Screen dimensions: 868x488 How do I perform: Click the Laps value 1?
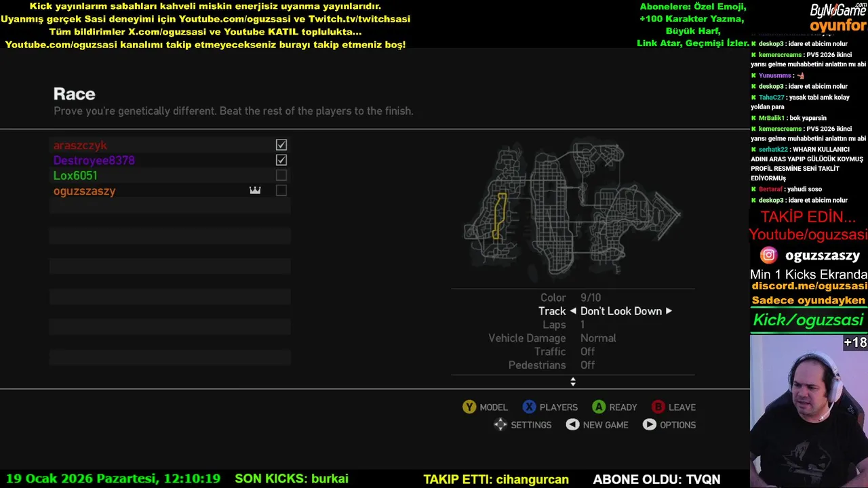point(583,325)
